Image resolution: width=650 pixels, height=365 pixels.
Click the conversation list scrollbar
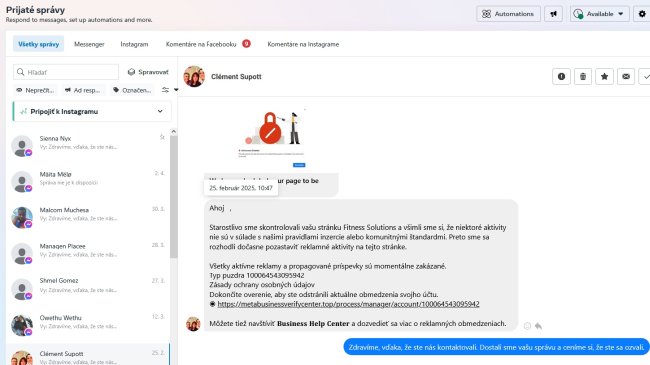click(174, 197)
